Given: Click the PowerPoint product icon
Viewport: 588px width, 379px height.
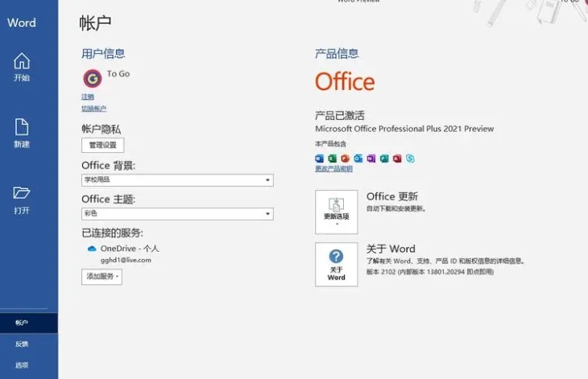Looking at the screenshot, I should click(x=345, y=159).
